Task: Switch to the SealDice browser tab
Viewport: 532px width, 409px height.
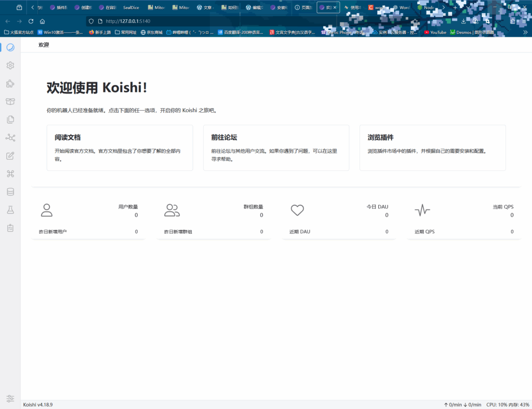Action: coord(131,8)
